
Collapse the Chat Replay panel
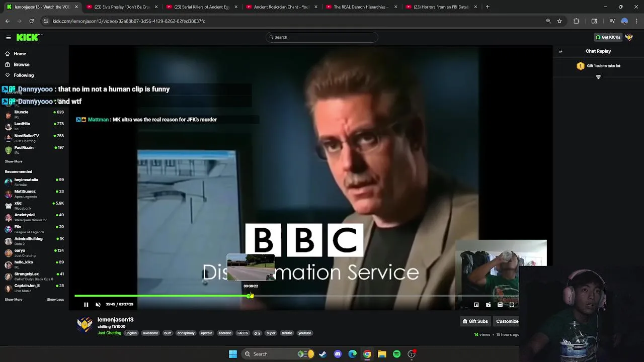click(560, 51)
